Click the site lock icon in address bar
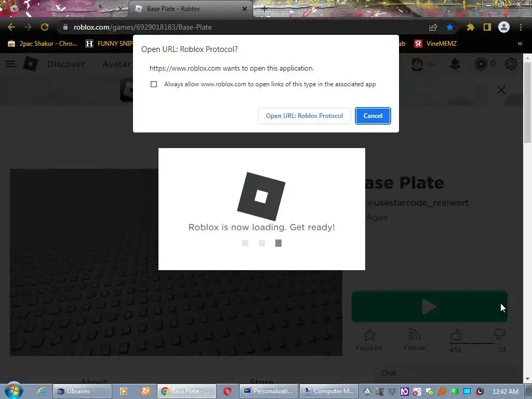The height and width of the screenshot is (399, 532). 65,27
